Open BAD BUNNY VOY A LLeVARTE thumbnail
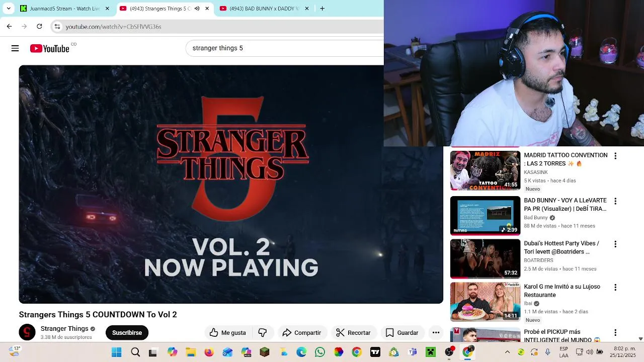 click(x=485, y=216)
